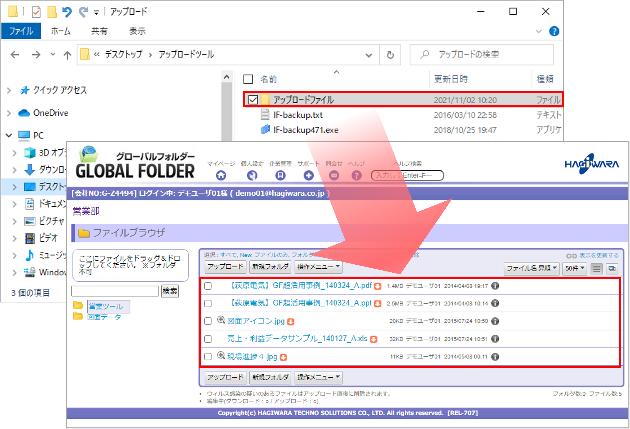Image resolution: width=630 pixels, height=429 pixels.
Task: Open the 図面データ folder in tree
Action: pyautogui.click(x=104, y=317)
